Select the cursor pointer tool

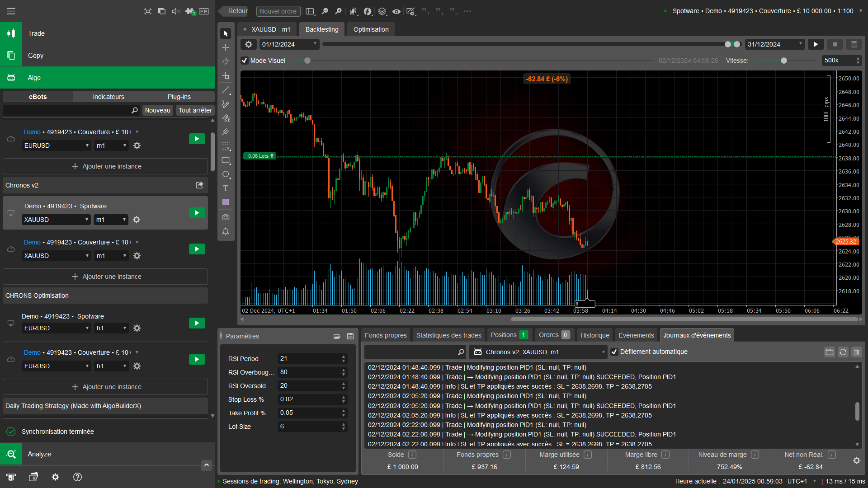[x=226, y=33]
